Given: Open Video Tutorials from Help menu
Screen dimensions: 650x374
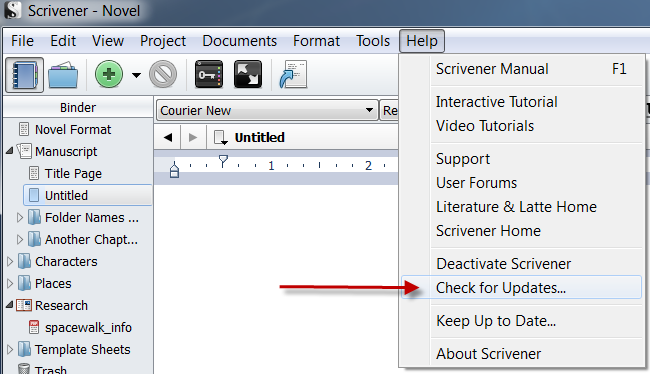Looking at the screenshot, I should (521, 126).
